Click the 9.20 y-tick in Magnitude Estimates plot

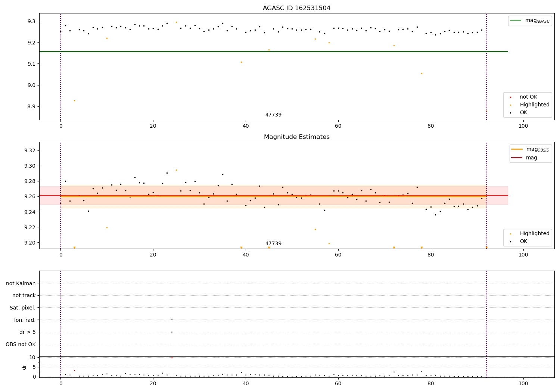tap(29, 243)
